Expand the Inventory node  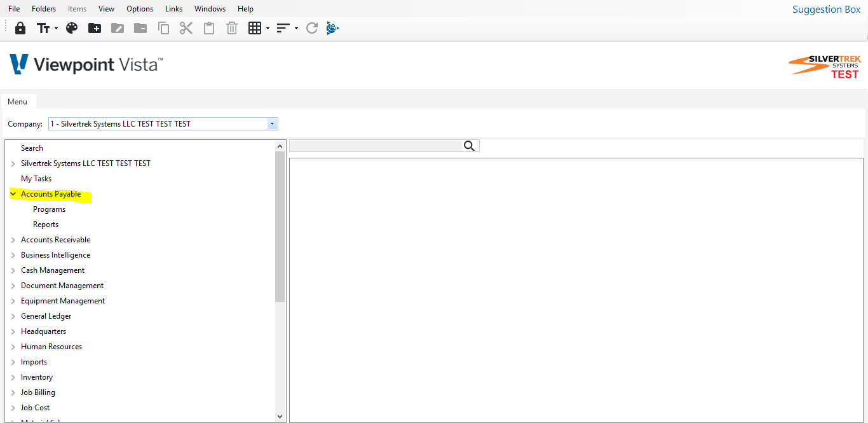13,377
